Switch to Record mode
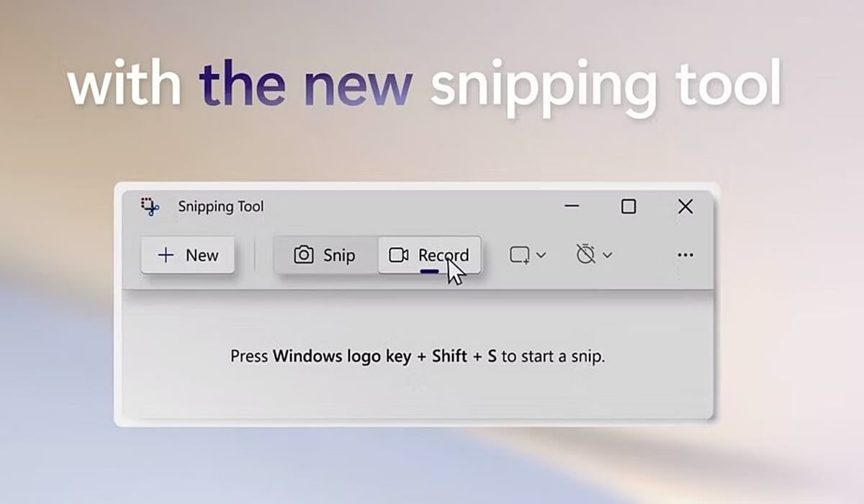The image size is (864, 504). pyautogui.click(x=429, y=255)
